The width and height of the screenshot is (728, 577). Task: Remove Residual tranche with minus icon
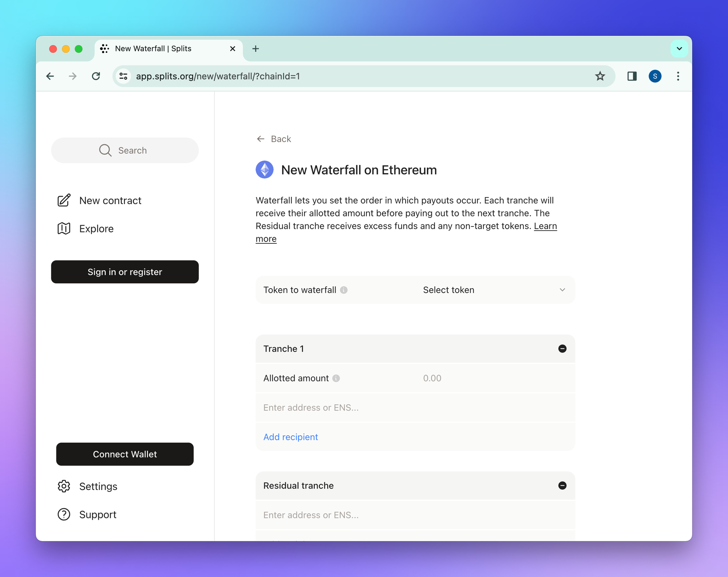pyautogui.click(x=562, y=486)
